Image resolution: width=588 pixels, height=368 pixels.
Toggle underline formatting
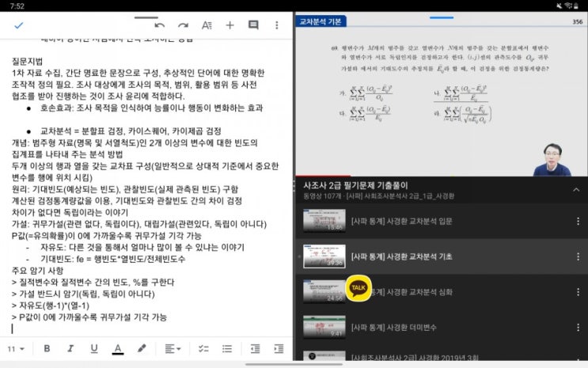[93, 348]
